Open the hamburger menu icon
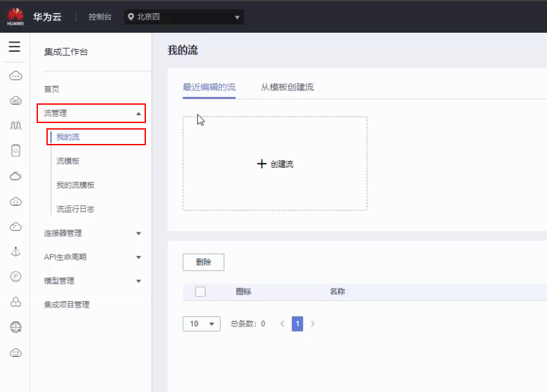Screen dimensions: 547x392 coord(14,46)
